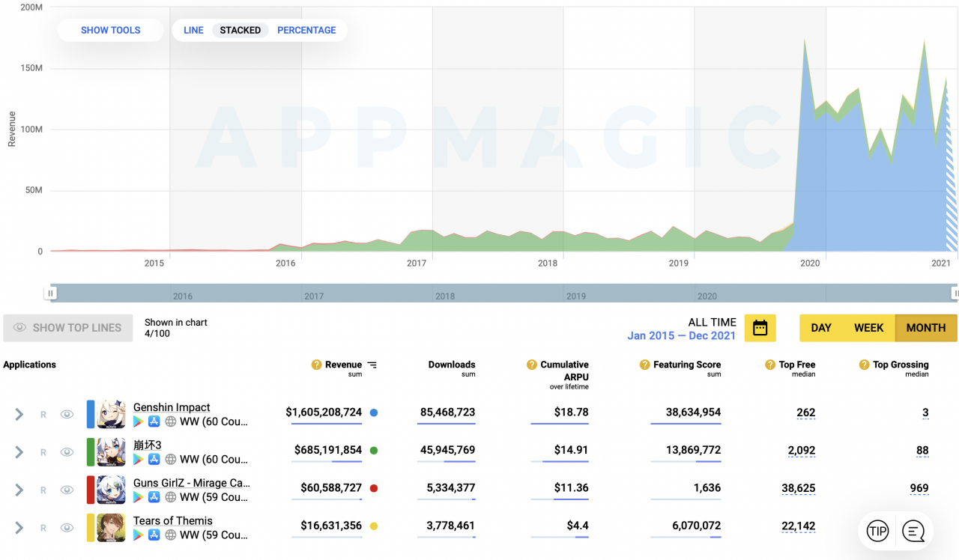Expand the 崩坏3 row details

19,452
